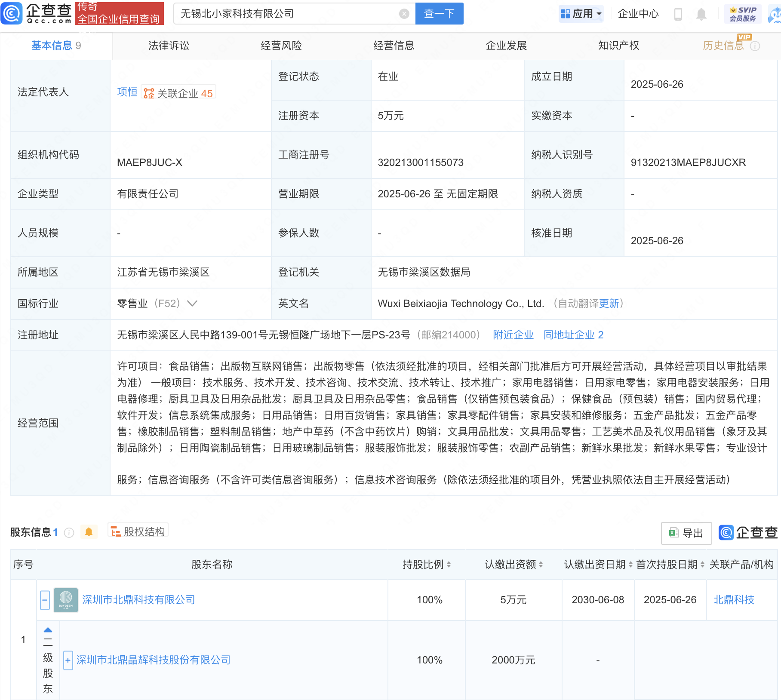Open the 应用 dropdown menu
Screen dimensions: 781x700
click(581, 14)
